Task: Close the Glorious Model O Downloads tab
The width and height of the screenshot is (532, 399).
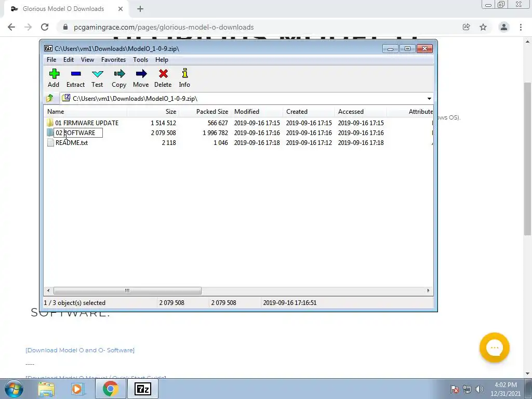Action: [x=121, y=9]
